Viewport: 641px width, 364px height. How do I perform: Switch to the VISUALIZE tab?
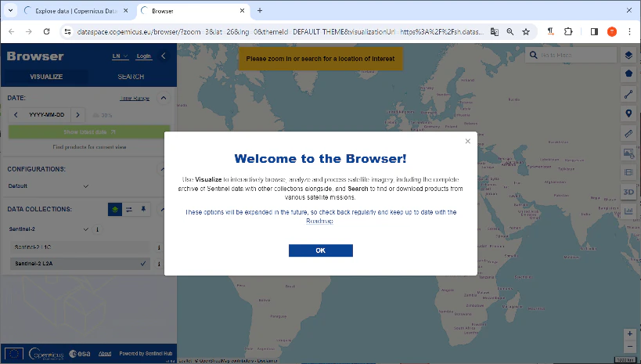point(45,77)
